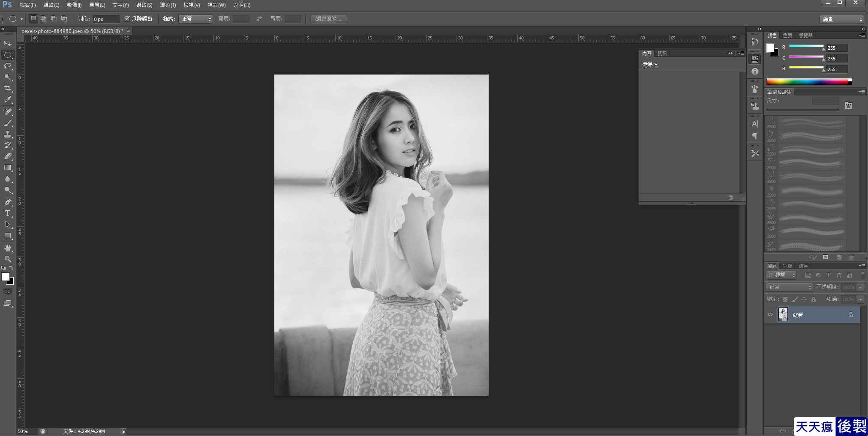This screenshot has width=868, height=436.
Task: Open the 濾鏡 (Filter) menu
Action: pos(168,5)
